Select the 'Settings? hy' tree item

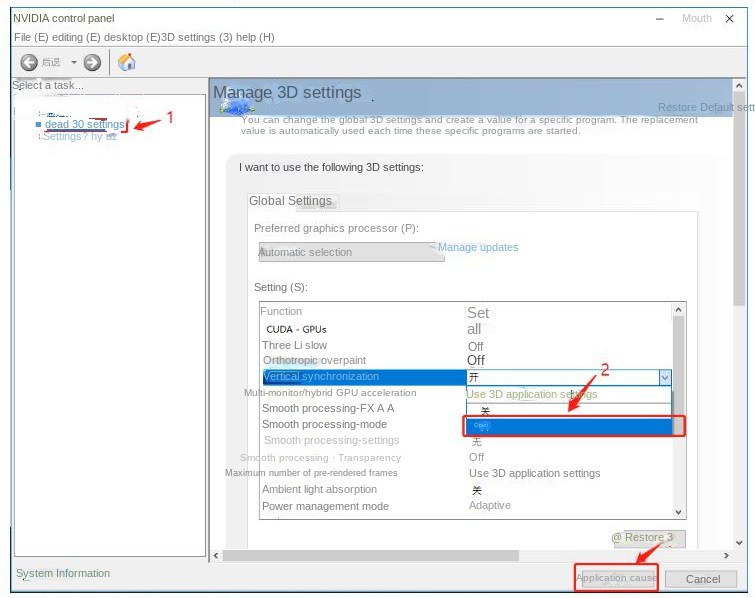79,136
